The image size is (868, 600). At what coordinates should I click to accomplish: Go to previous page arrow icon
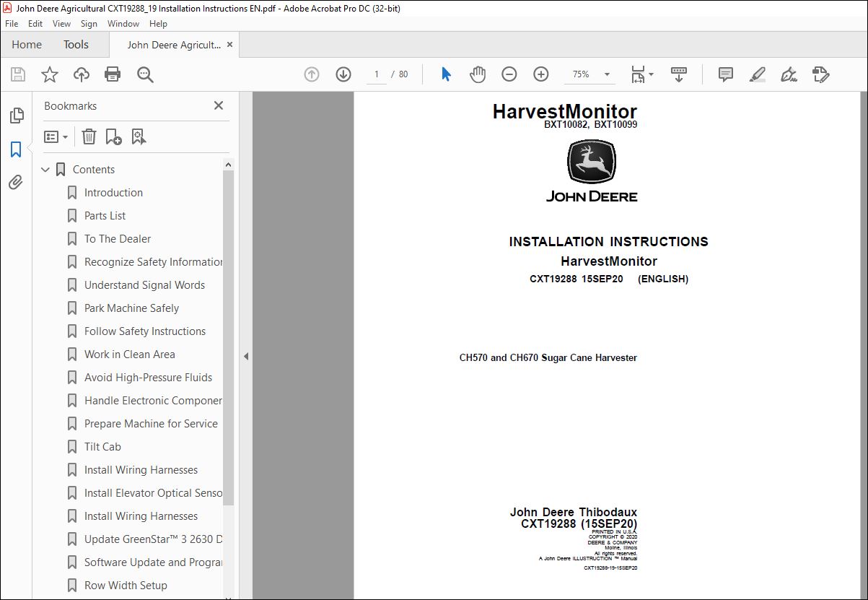[x=312, y=74]
